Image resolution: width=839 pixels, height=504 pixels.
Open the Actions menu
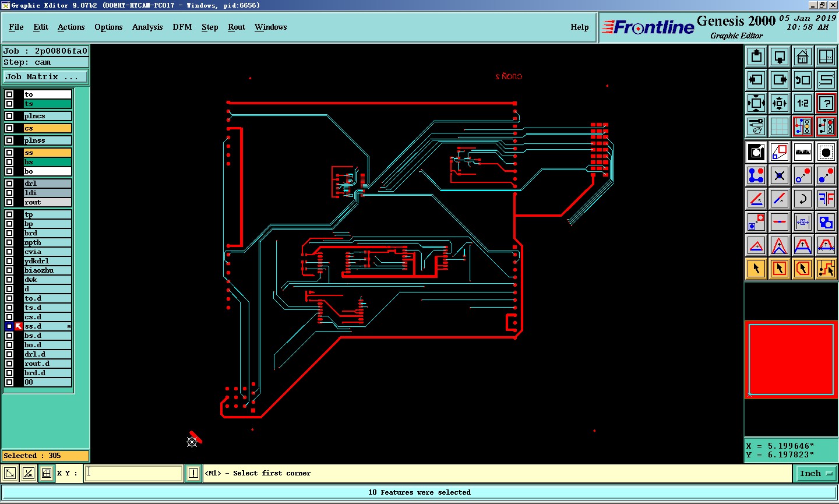pyautogui.click(x=71, y=27)
